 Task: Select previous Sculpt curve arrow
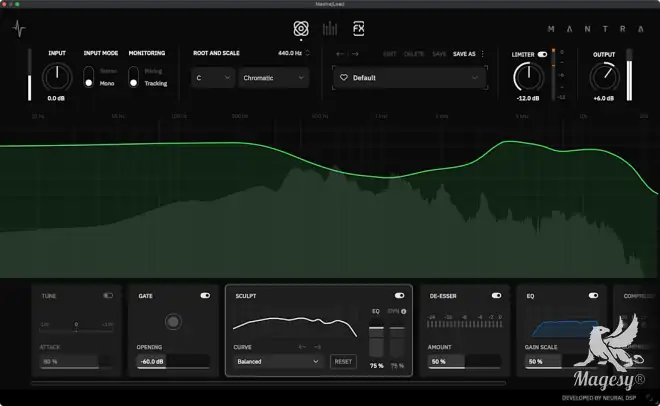[x=302, y=347]
